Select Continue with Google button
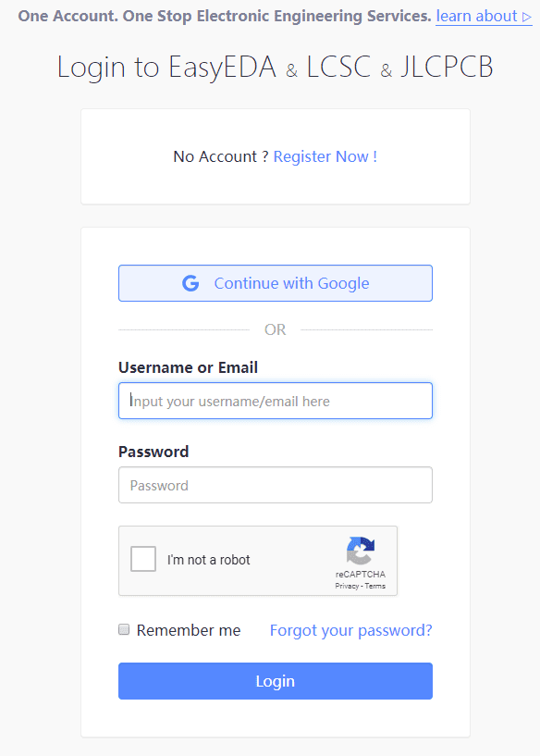The image size is (540, 756). (x=276, y=283)
